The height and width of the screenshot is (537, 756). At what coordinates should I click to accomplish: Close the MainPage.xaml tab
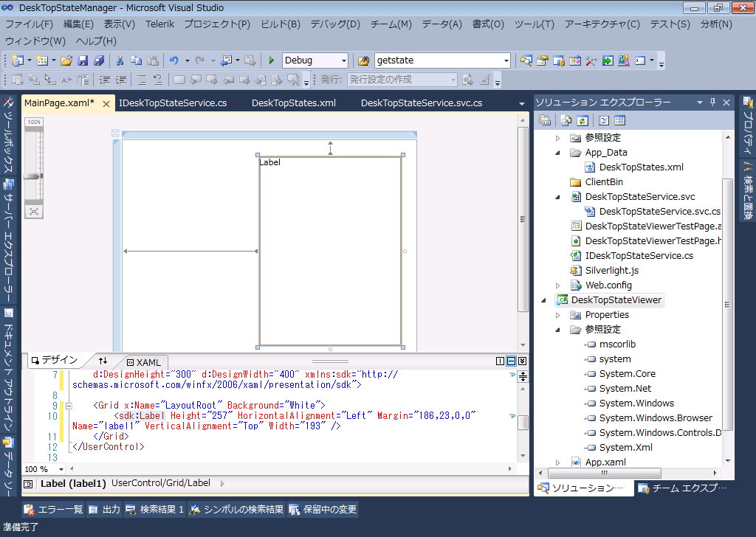pos(106,103)
